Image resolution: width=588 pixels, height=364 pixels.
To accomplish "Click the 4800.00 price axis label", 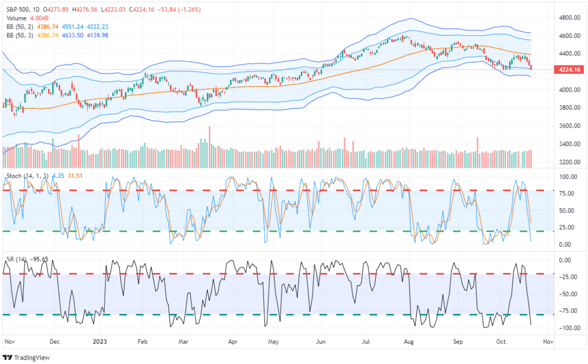I will click(570, 17).
